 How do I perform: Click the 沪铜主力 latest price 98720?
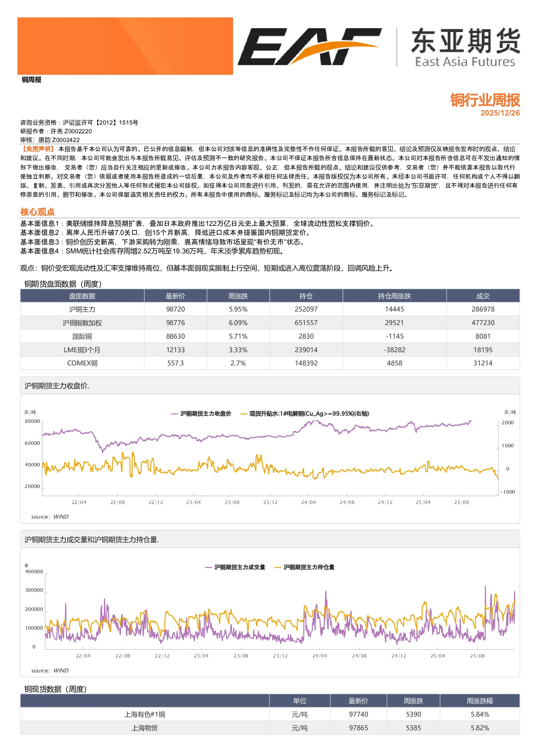(x=176, y=309)
